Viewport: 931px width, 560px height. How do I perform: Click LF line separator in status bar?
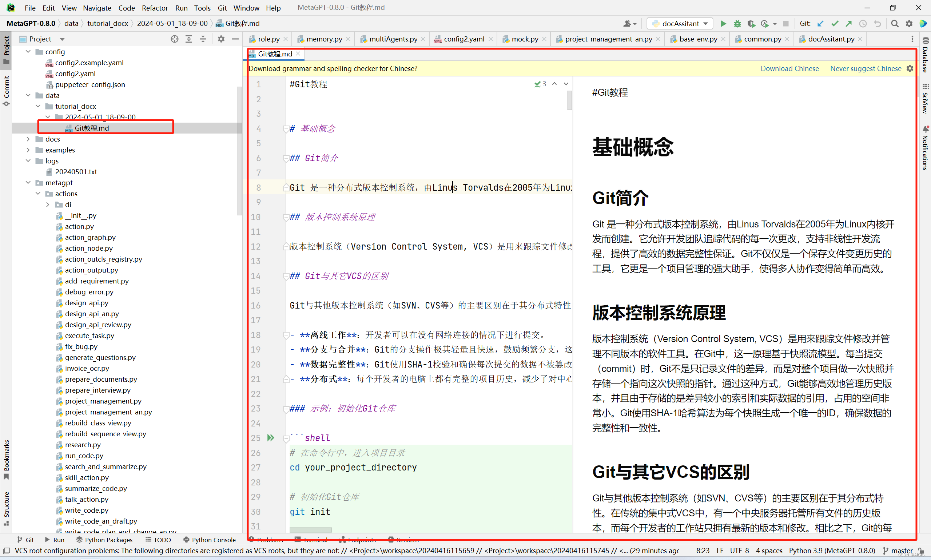point(720,551)
